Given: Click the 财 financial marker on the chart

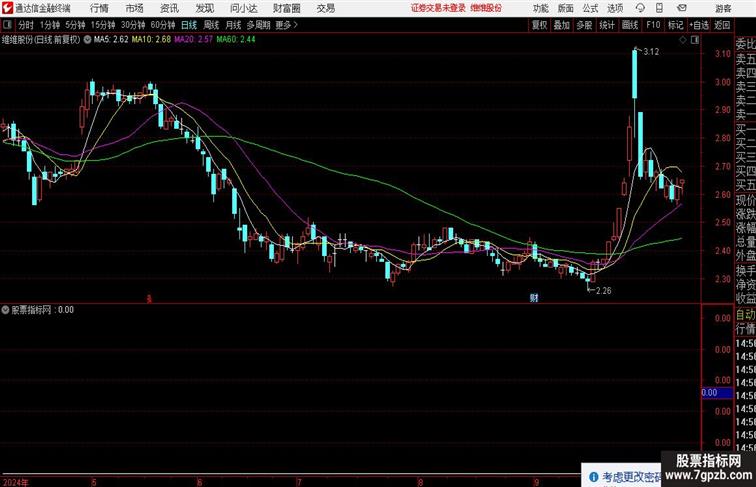Looking at the screenshot, I should coord(534,298).
